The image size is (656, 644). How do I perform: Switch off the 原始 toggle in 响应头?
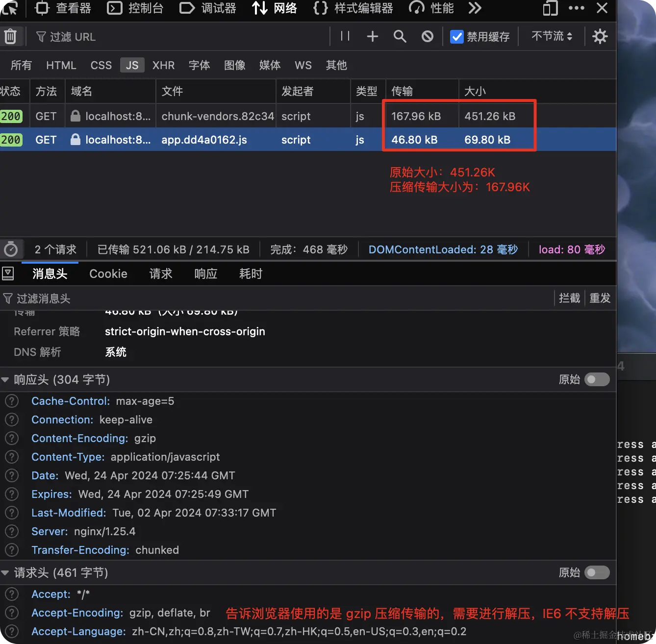tap(597, 379)
